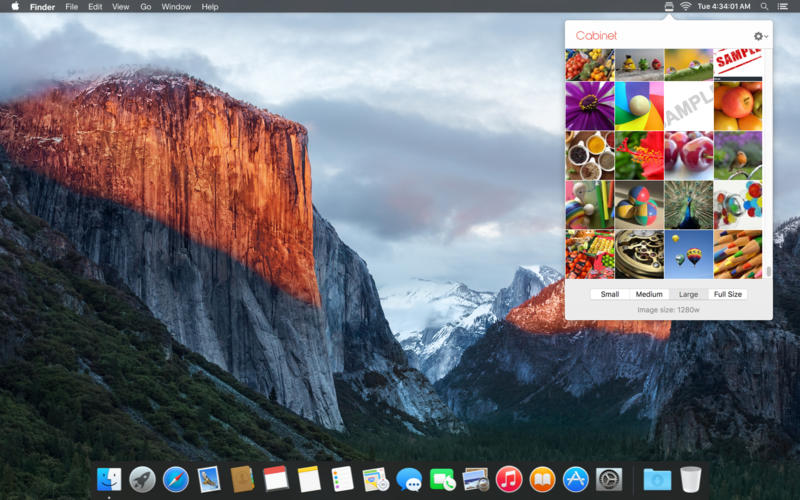The height and width of the screenshot is (500, 800).
Task: Select the Large image size option
Action: (x=688, y=294)
